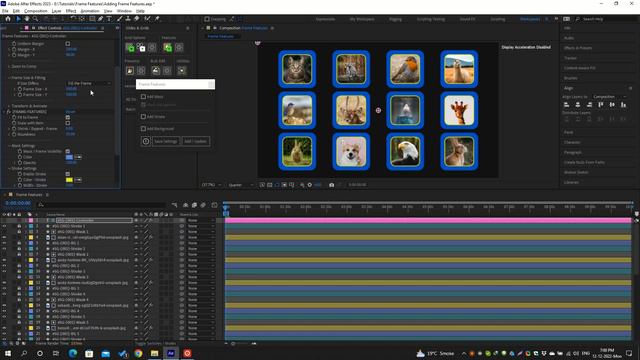Viewport: 640px width, 360px height.
Task: Align layers to right edge
Action: coord(589,105)
